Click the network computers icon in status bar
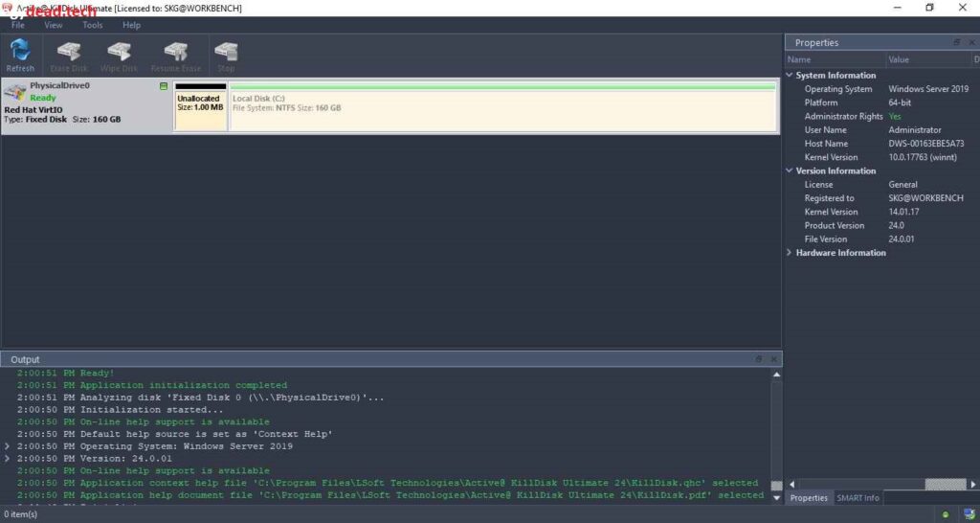Image resolution: width=980 pixels, height=523 pixels. coord(969,514)
